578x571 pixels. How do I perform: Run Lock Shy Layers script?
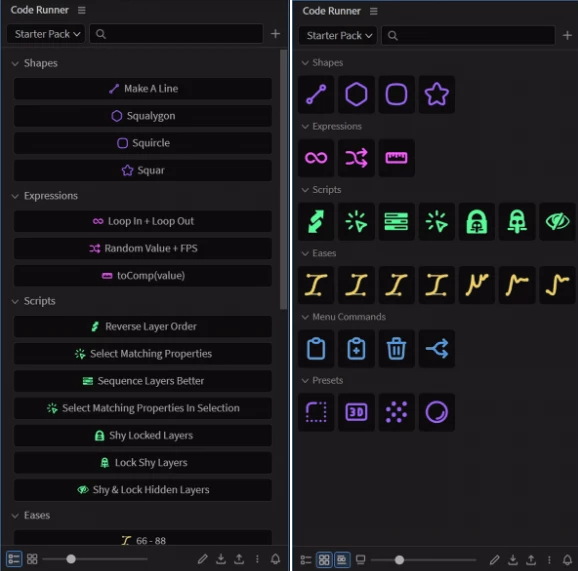tap(143, 463)
